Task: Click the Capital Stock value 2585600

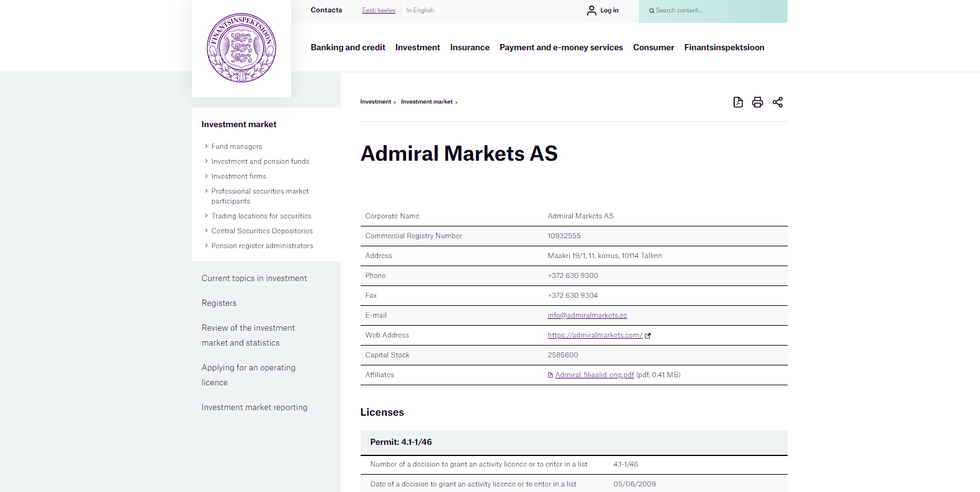Action: (x=563, y=355)
